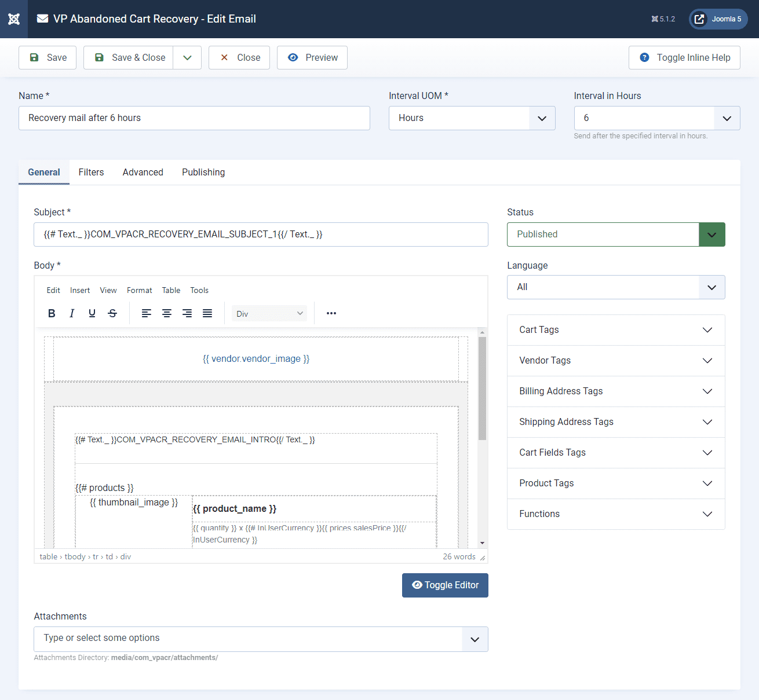759x700 pixels.
Task: Click the Save button
Action: (48, 58)
